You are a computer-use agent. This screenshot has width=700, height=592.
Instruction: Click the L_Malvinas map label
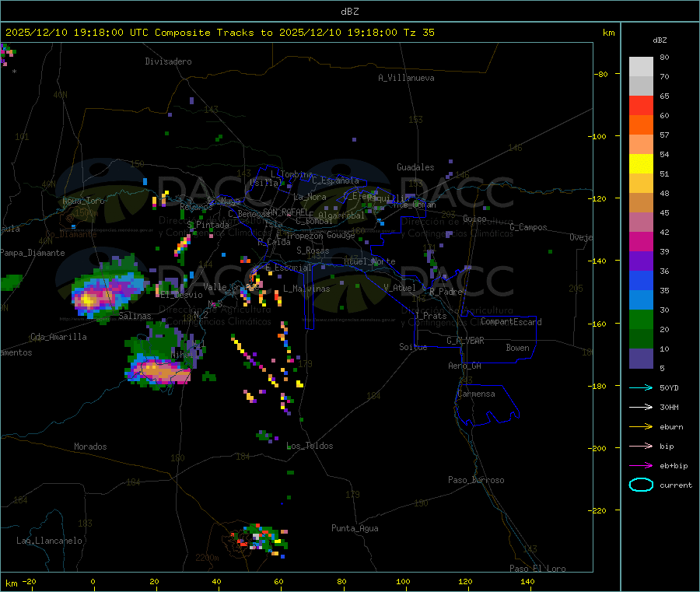click(306, 289)
